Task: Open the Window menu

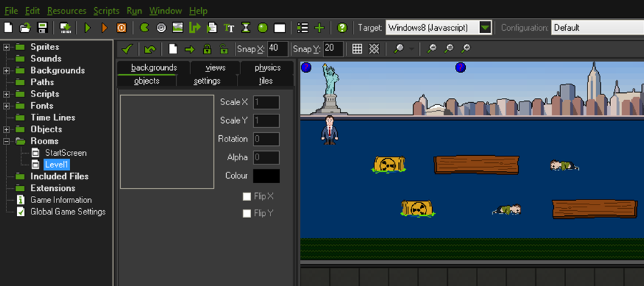Action: pyautogui.click(x=166, y=11)
